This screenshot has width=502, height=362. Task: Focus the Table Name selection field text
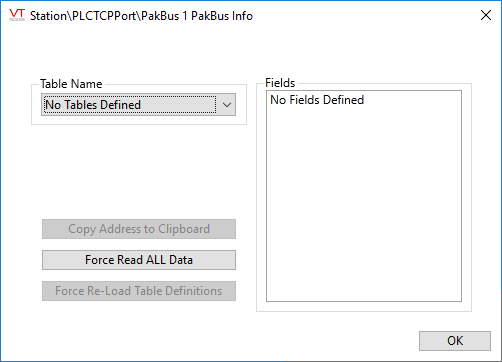pos(93,105)
